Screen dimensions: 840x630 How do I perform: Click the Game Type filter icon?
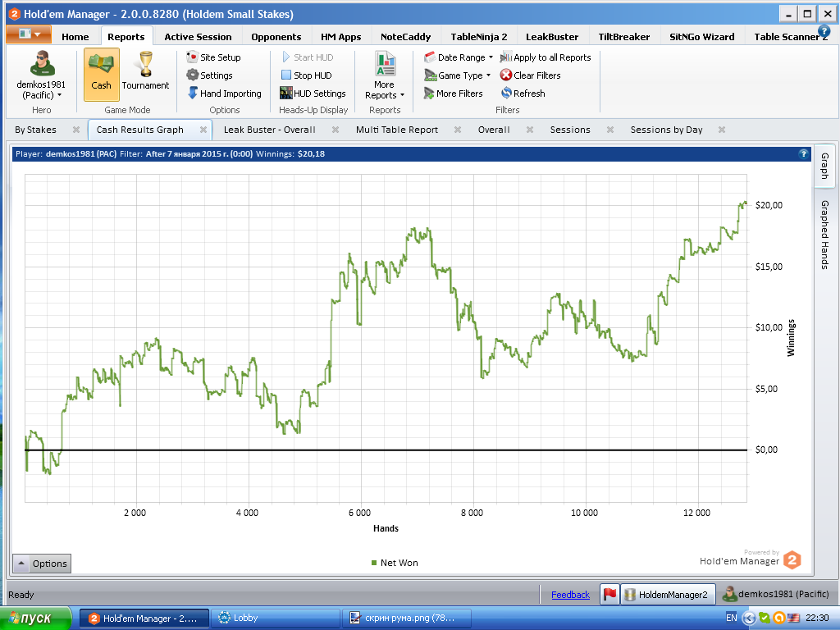[430, 75]
